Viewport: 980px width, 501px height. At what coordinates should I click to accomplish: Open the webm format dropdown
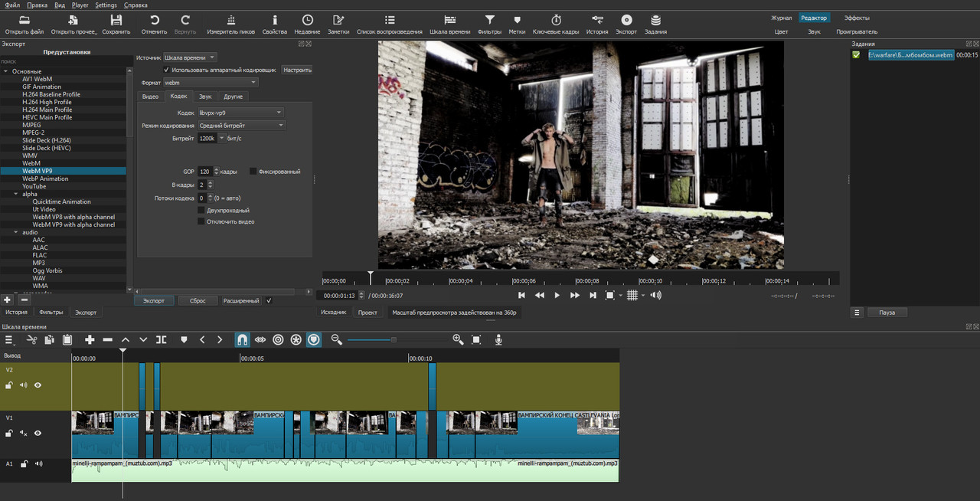[x=211, y=83]
